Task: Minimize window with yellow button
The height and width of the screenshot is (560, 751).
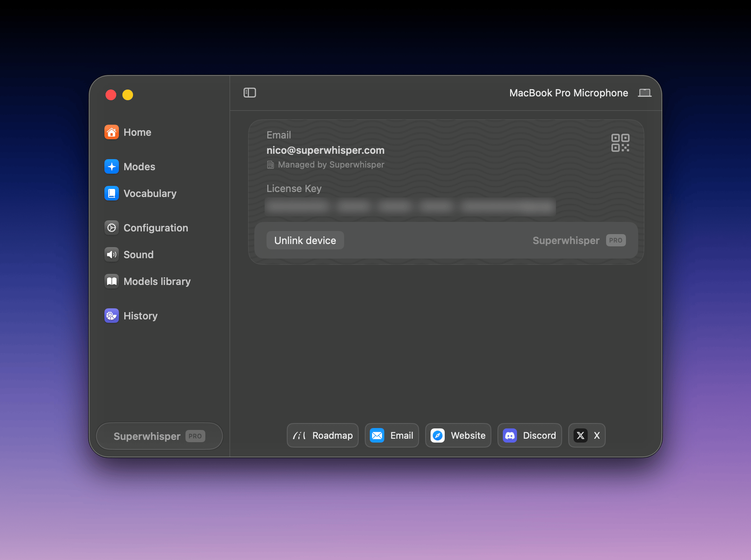Action: pos(128,94)
